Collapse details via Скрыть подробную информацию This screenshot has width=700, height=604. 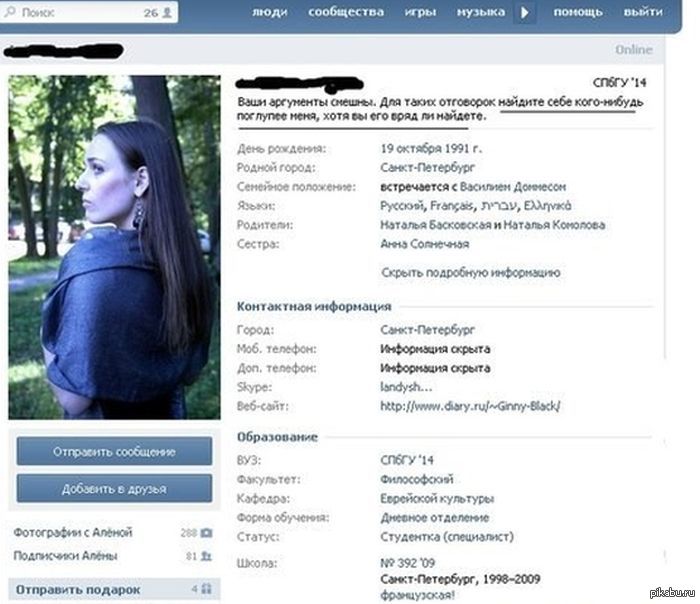point(471,272)
